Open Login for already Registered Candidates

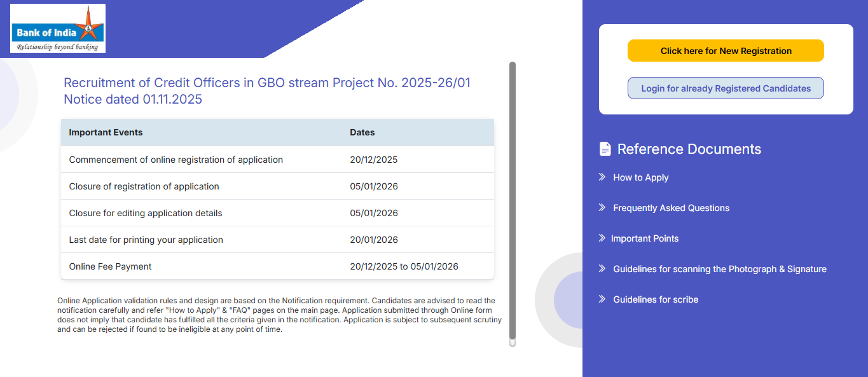(x=726, y=88)
